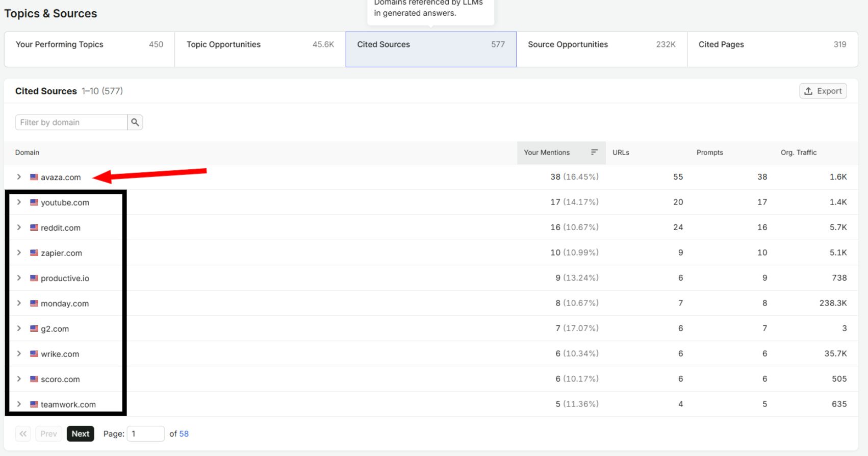Click the 58 total pages link
The image size is (868, 456).
[x=184, y=434]
